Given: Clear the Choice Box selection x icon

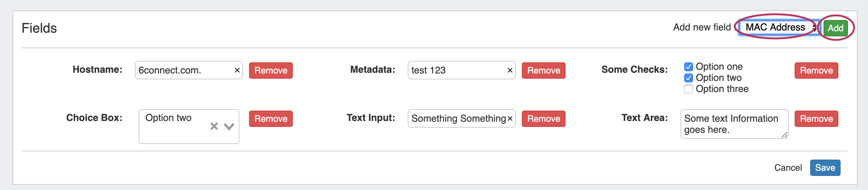Looking at the screenshot, I should [214, 126].
